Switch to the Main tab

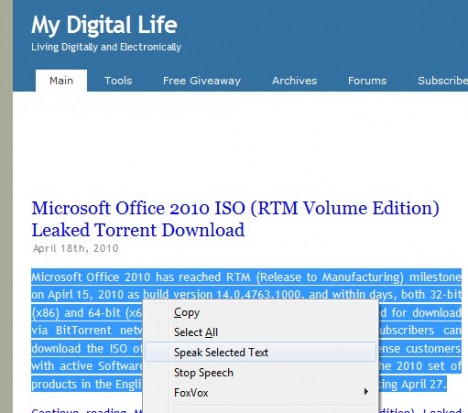pos(61,81)
